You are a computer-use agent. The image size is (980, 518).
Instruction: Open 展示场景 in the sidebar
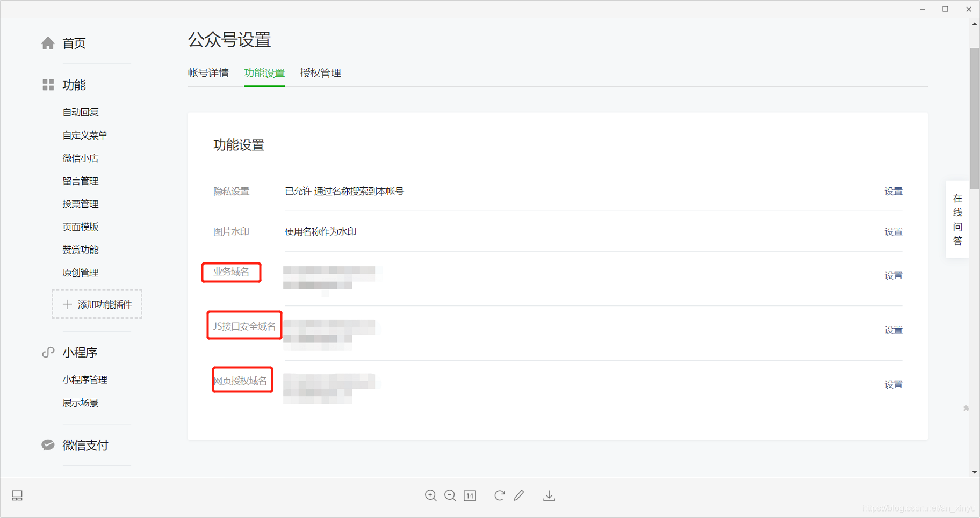(x=81, y=403)
